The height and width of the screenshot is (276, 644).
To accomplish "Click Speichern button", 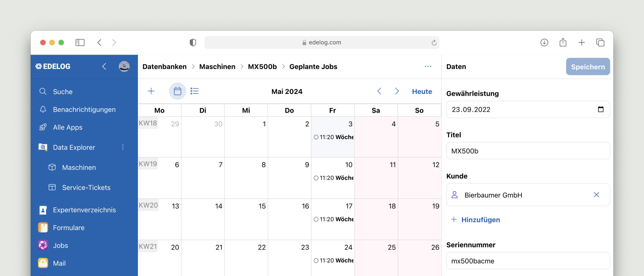I will pyautogui.click(x=588, y=67).
